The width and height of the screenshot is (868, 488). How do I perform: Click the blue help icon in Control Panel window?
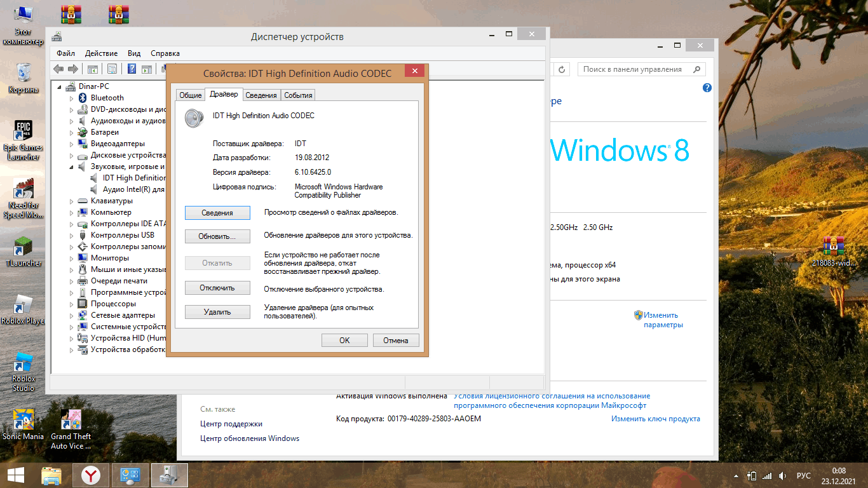click(707, 88)
